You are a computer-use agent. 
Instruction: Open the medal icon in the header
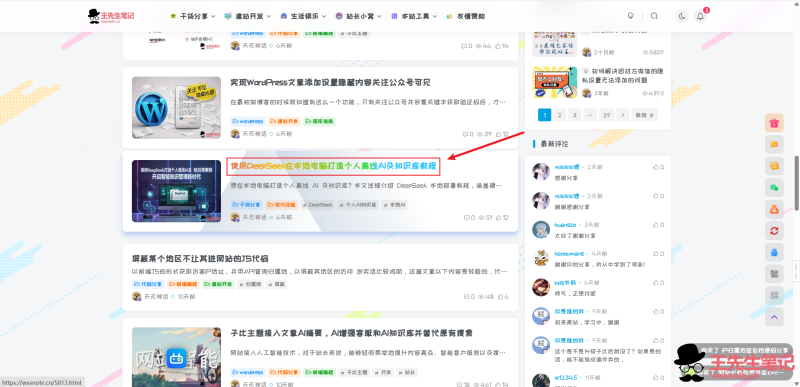click(631, 16)
